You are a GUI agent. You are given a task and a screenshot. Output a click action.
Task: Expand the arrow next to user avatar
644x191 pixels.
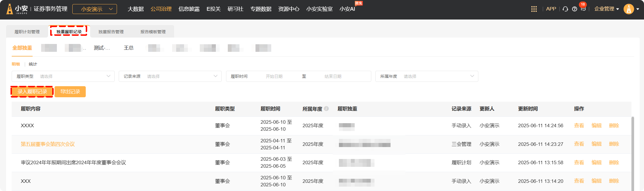coord(638,9)
